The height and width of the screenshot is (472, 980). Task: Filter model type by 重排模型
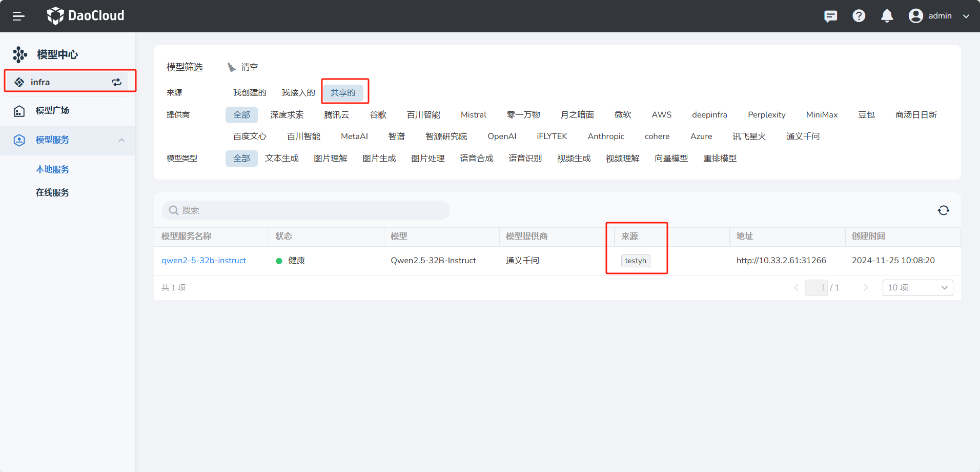[720, 159]
